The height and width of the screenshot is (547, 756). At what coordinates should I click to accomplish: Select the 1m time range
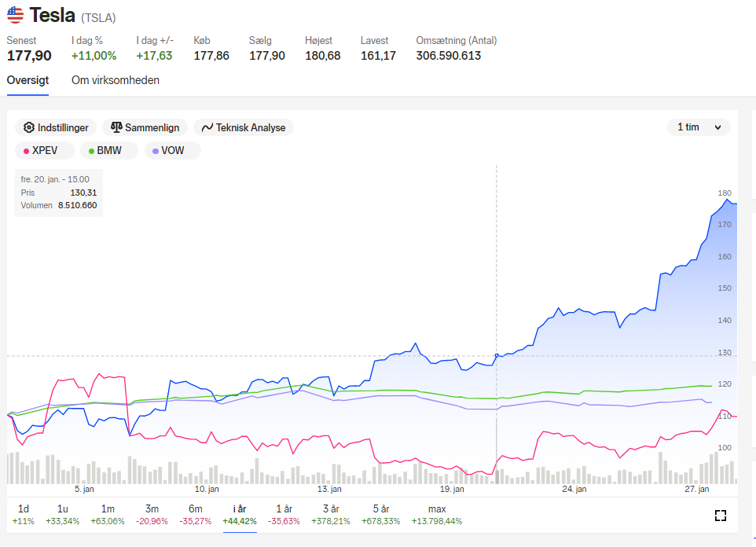pyautogui.click(x=108, y=515)
